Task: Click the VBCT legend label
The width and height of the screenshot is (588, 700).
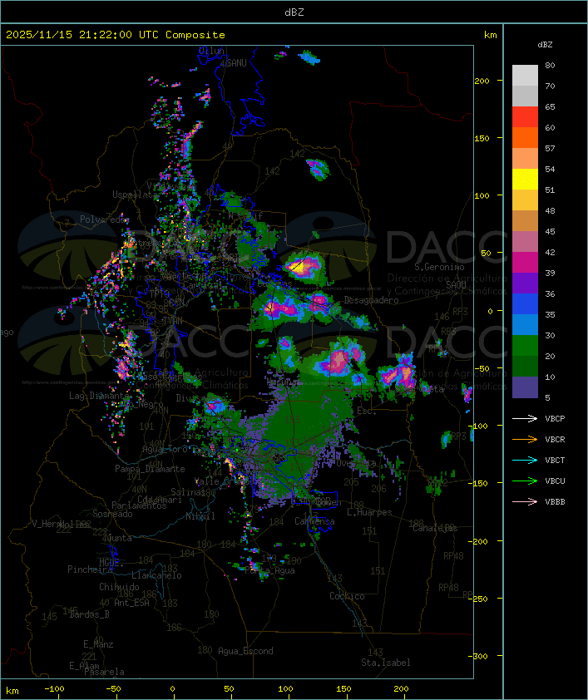Action: (x=555, y=460)
